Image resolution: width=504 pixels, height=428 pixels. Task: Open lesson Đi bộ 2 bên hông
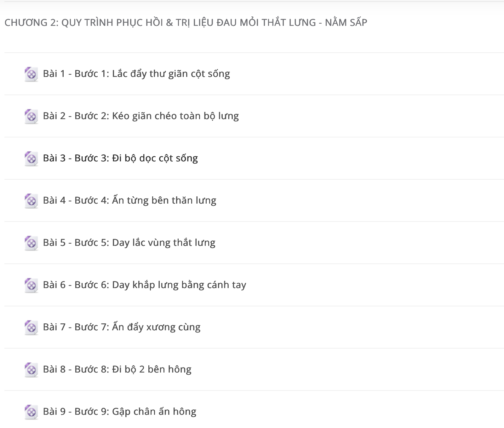117,369
